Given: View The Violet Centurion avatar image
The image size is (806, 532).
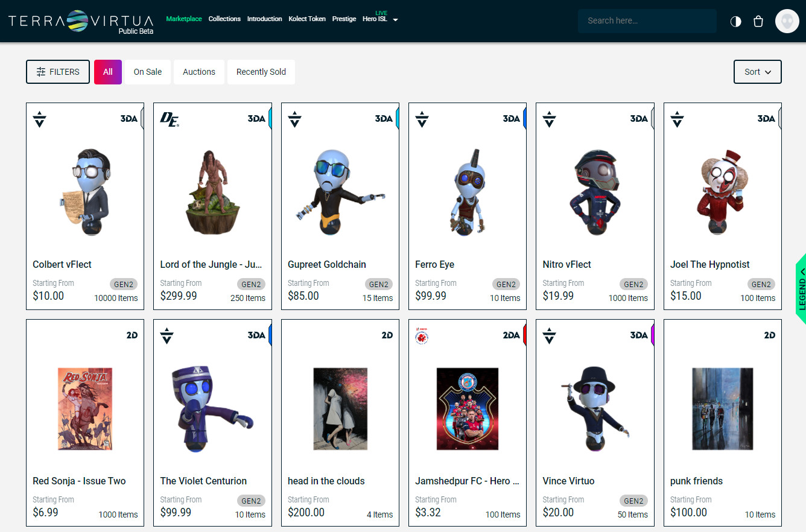Looking at the screenshot, I should pos(212,408).
